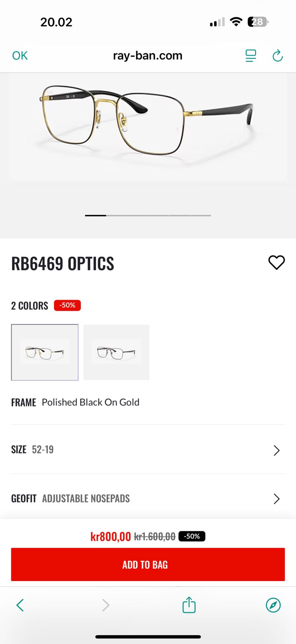
Task: Tap the browser forward arrow
Action: coord(105,605)
